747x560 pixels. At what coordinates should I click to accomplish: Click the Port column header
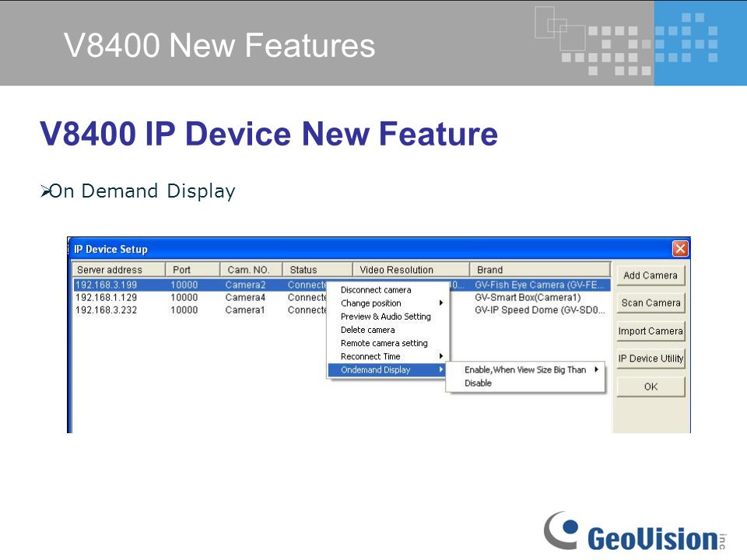tap(192, 270)
